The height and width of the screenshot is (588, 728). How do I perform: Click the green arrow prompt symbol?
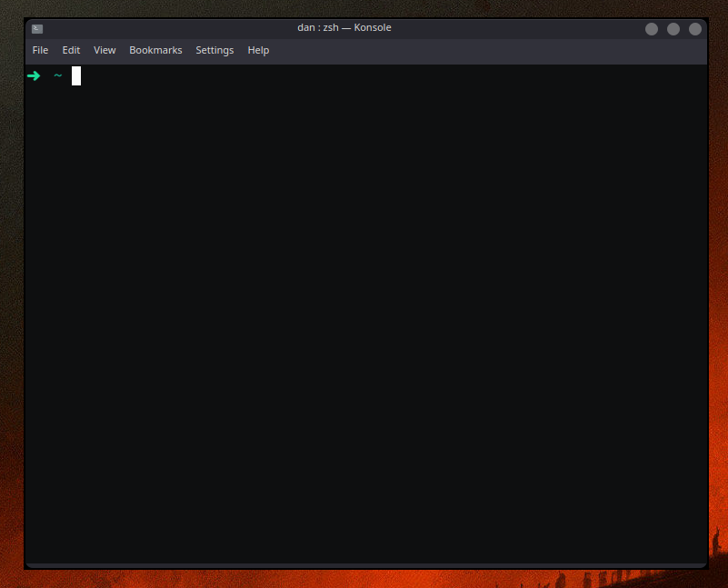pyautogui.click(x=34, y=75)
